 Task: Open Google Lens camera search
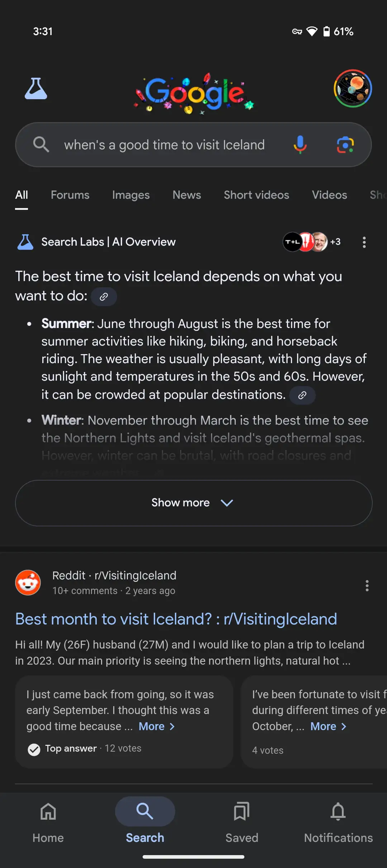tap(345, 145)
